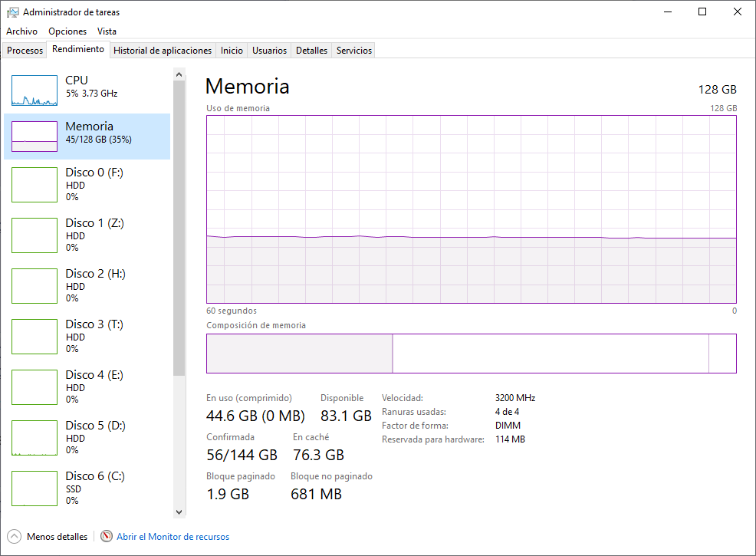This screenshot has width=756, height=556.
Task: Click the '45/128 GB (35%)' memory text
Action: point(98,140)
